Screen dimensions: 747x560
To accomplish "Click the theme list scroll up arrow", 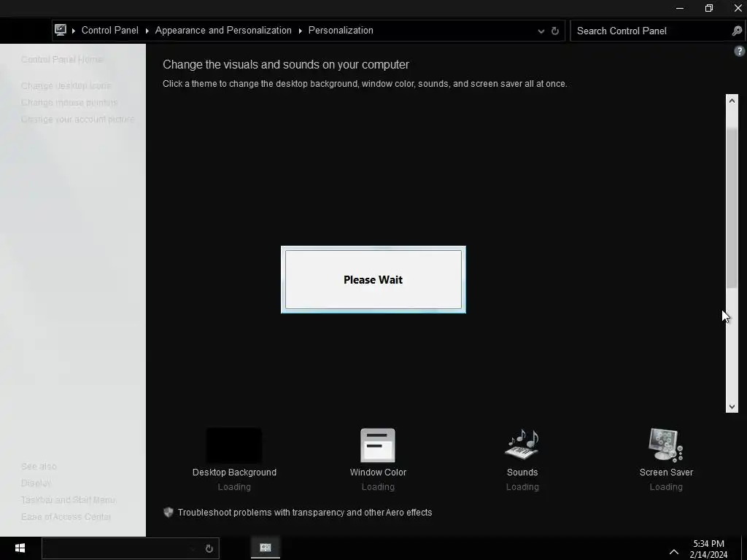I will pyautogui.click(x=732, y=101).
